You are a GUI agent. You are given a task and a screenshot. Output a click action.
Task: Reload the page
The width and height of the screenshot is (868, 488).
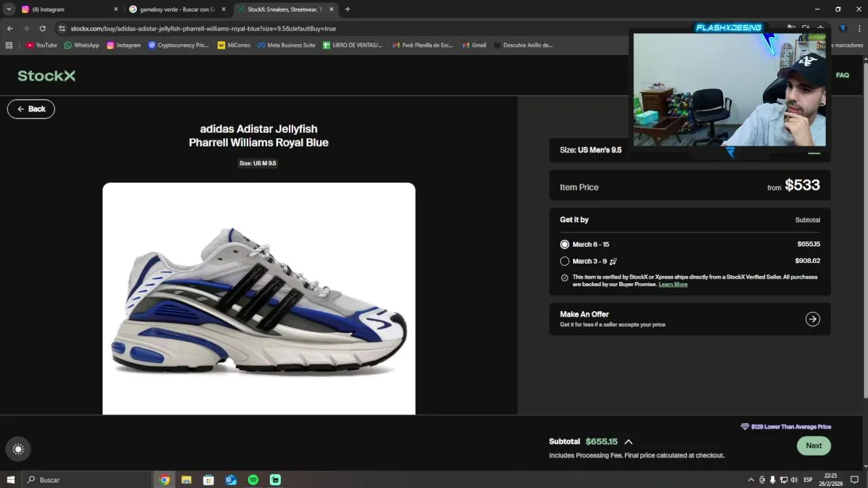(42, 28)
